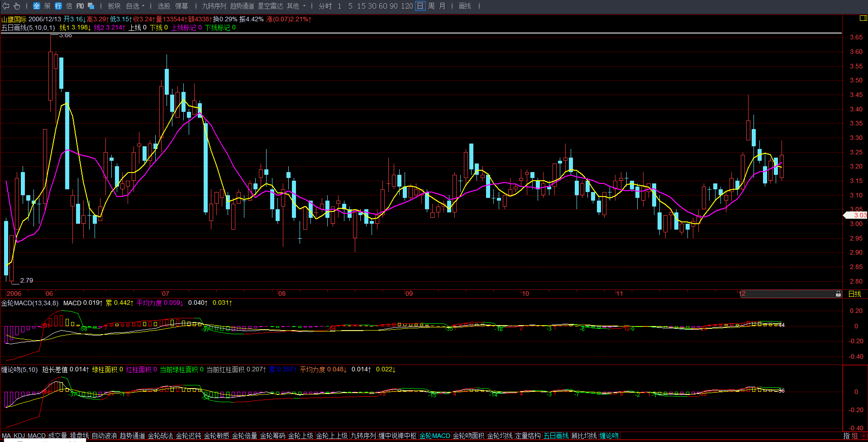Select the 90-minute period
Screen dimensions: 868x442
click(x=394, y=6)
